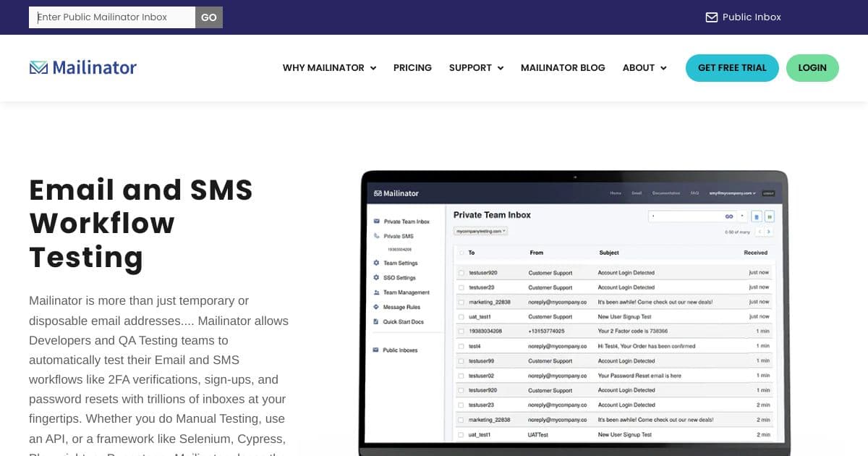Open SSO Settings gear icon in sidebar

375,278
